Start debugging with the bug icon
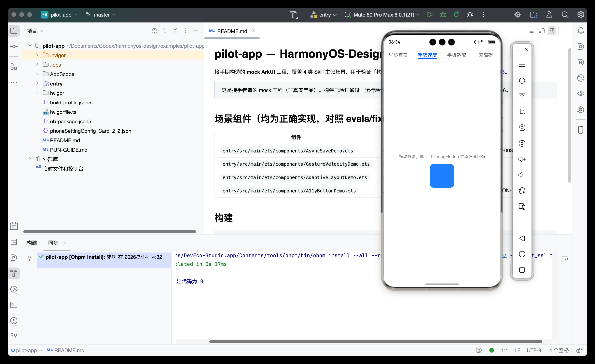This screenshot has width=595, height=364. tap(443, 15)
